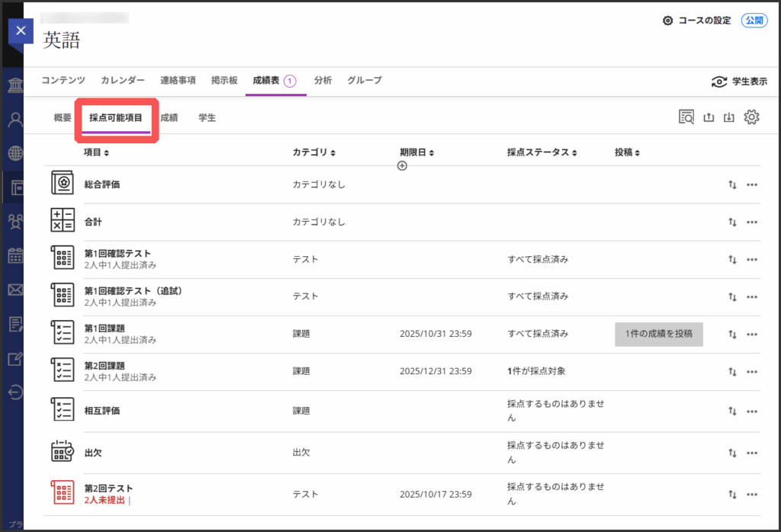This screenshot has height=532, width=781.
Task: Open gradebook settings gear icon
Action: 752,117
